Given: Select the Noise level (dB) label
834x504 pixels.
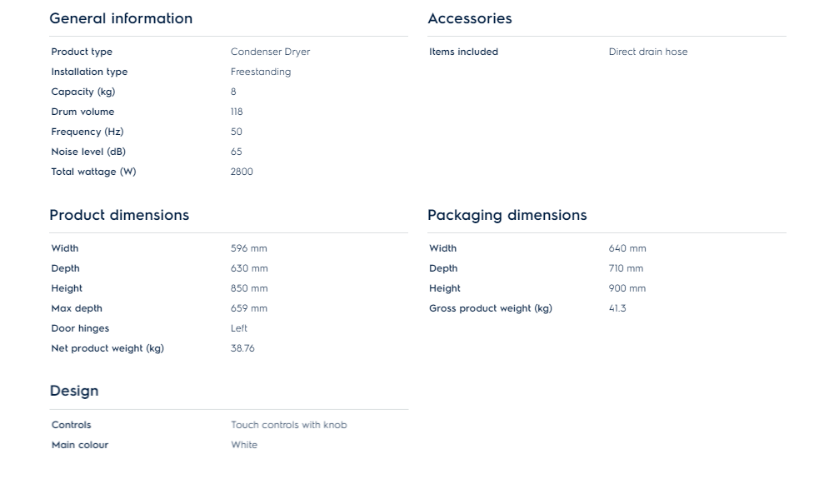Looking at the screenshot, I should pyautogui.click(x=88, y=152).
